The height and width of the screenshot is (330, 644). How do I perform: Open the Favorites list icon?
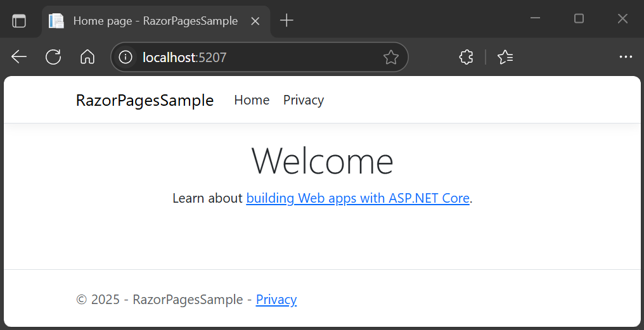[505, 57]
